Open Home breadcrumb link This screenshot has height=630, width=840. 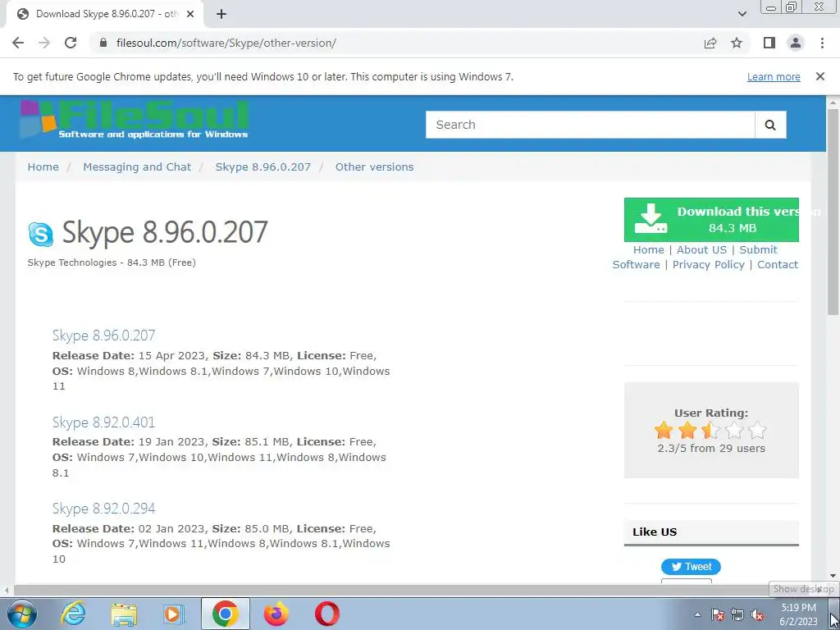point(43,167)
